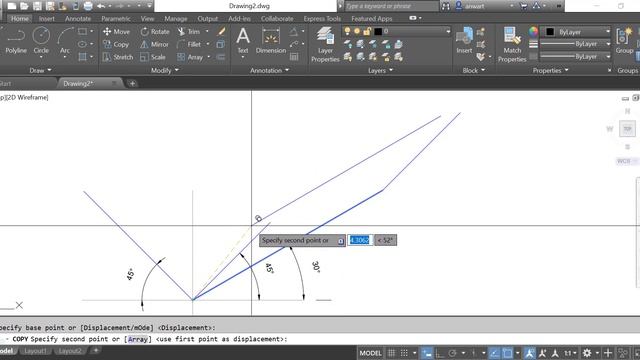640x360 pixels.
Task: Open workspace switching gear in status bar
Action: point(587,353)
